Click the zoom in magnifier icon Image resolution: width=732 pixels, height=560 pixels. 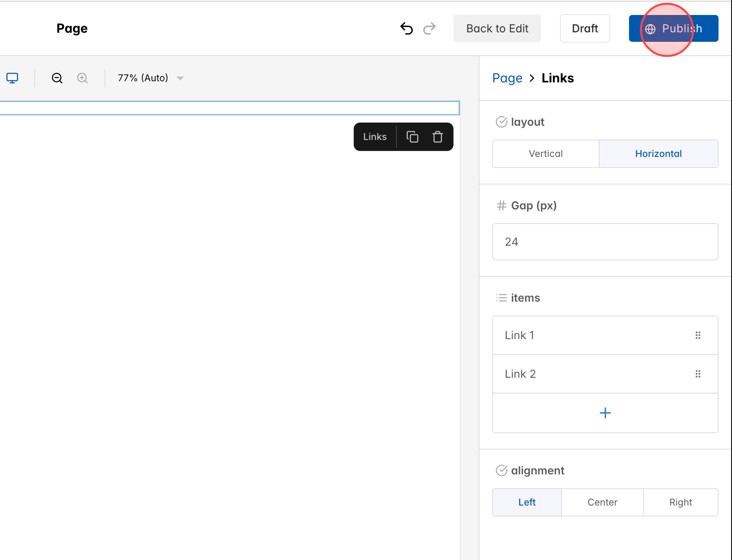coord(82,78)
